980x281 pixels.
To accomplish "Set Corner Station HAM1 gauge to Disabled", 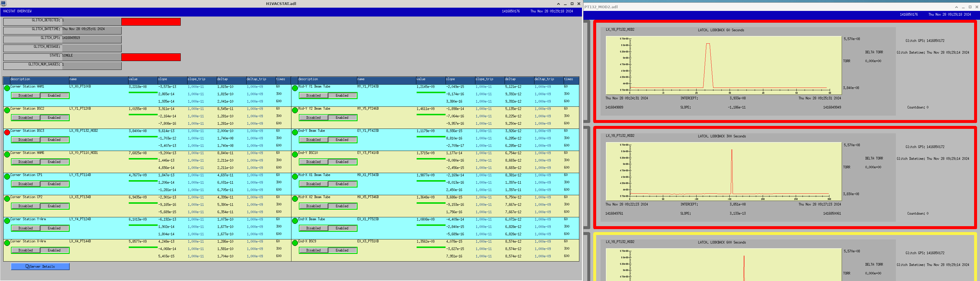I will pyautogui.click(x=25, y=96).
